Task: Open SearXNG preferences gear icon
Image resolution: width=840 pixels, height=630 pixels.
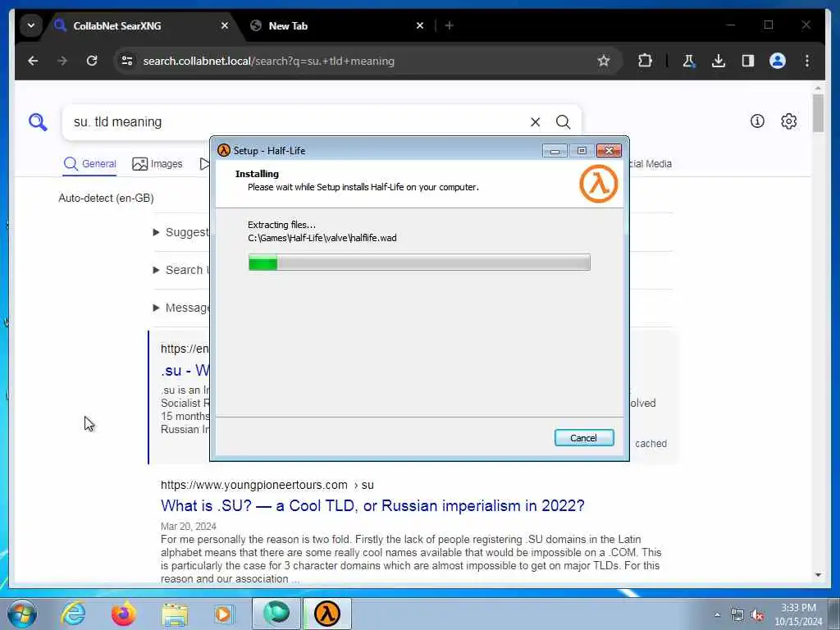Action: click(788, 121)
